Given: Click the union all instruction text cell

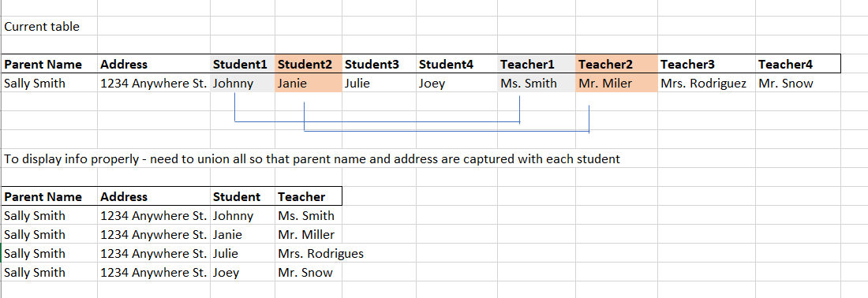Looking at the screenshot, I should 312,159.
